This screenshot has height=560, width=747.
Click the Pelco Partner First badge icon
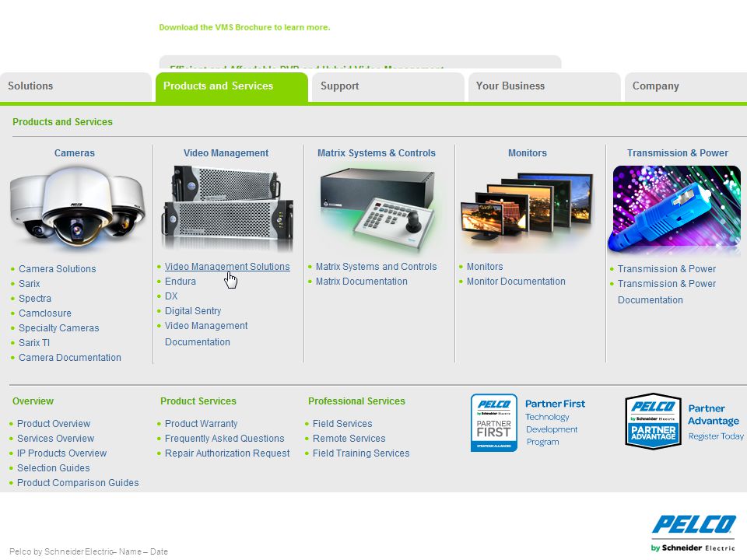tap(494, 423)
